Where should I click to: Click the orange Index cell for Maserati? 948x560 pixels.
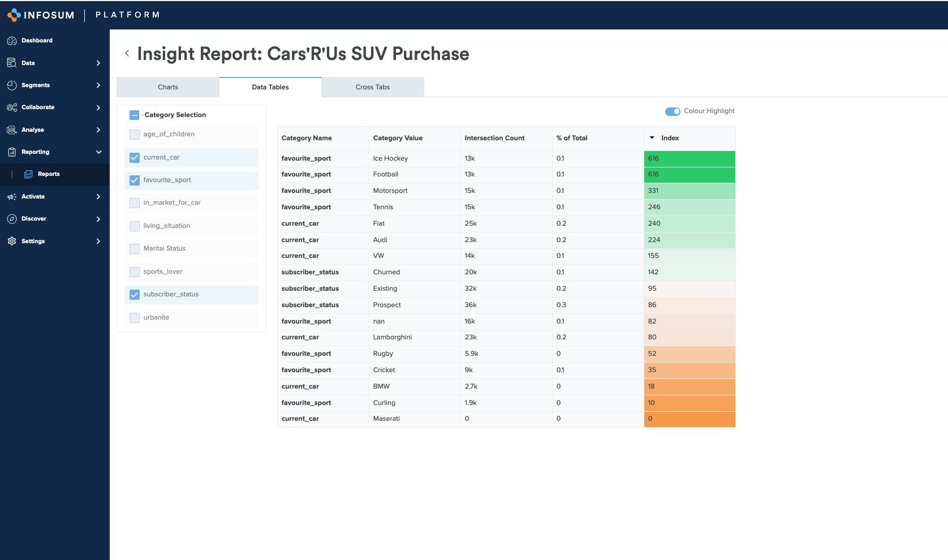point(690,419)
